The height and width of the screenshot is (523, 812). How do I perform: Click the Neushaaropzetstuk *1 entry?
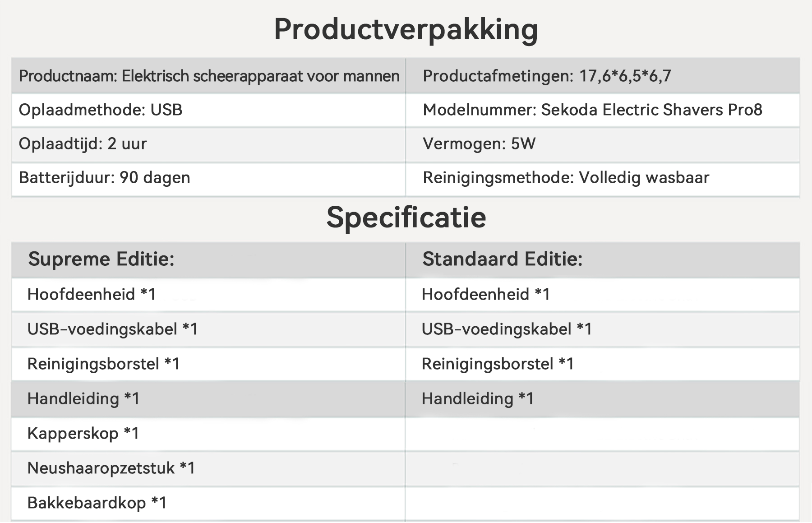pos(111,468)
